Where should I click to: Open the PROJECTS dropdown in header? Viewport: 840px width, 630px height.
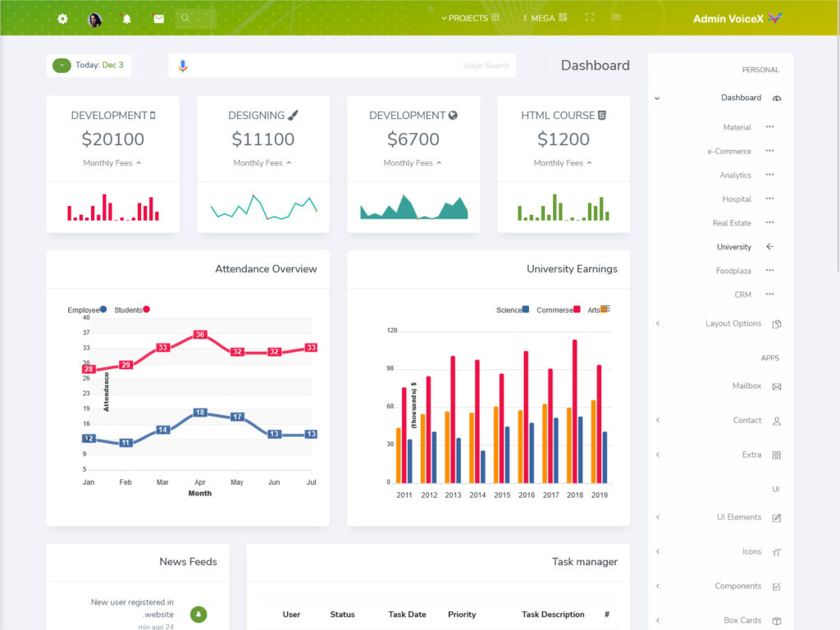469,18
